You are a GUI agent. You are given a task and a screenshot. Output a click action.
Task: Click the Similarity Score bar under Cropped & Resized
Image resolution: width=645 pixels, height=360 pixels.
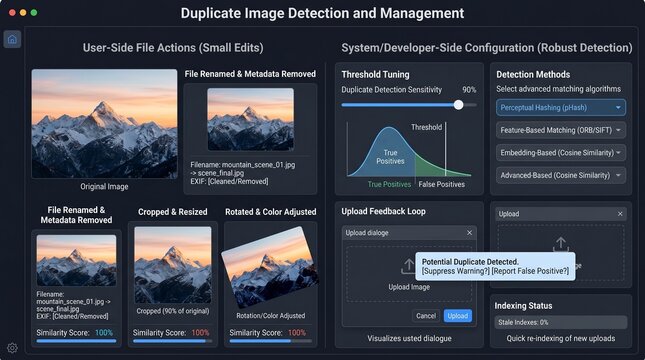tap(172, 341)
